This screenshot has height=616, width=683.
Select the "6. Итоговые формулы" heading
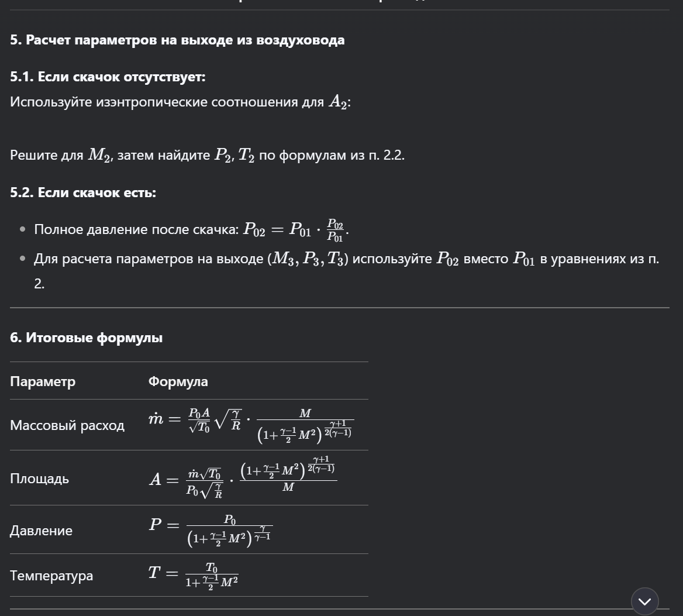[x=86, y=337]
